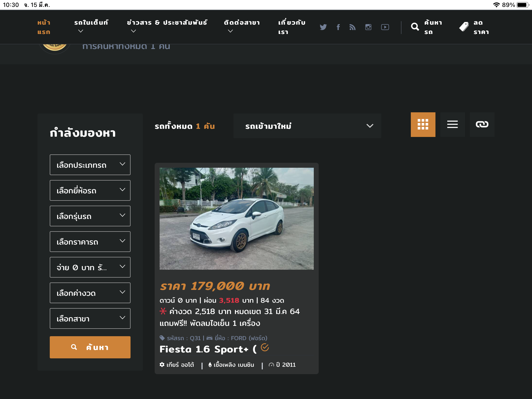Viewport: 532px width, 399px height.
Task: Open the เลือกประเภทรถ car type dropdown
Action: click(90, 165)
